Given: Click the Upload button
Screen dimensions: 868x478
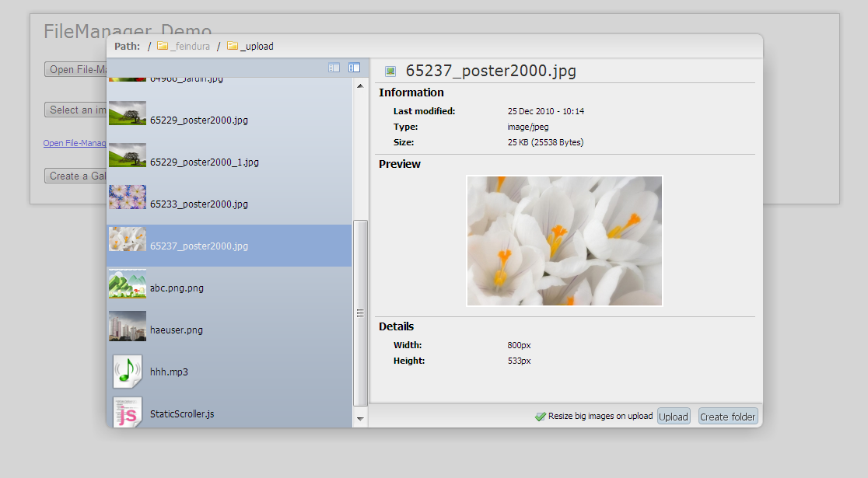Looking at the screenshot, I should (673, 416).
